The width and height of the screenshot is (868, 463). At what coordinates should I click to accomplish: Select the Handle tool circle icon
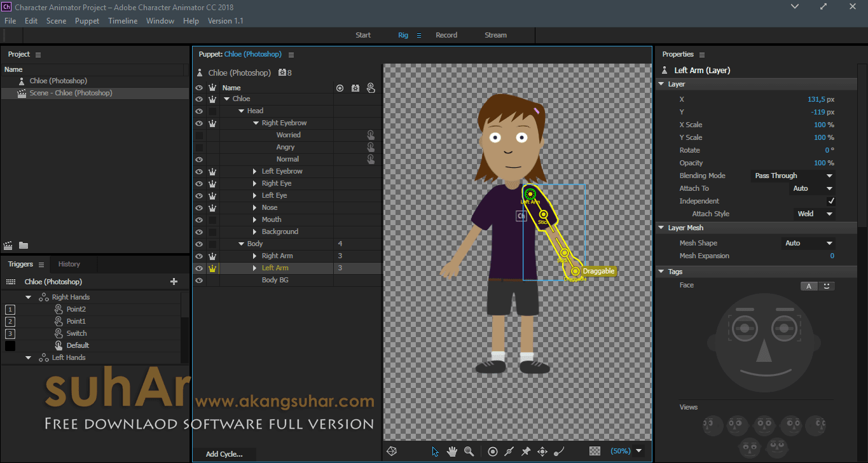point(493,451)
